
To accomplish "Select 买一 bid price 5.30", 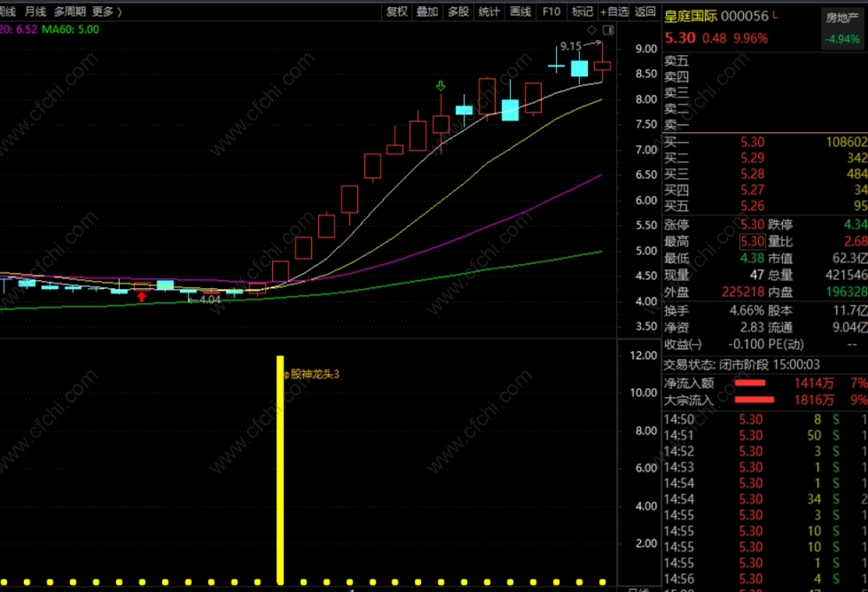I will coord(753,142).
